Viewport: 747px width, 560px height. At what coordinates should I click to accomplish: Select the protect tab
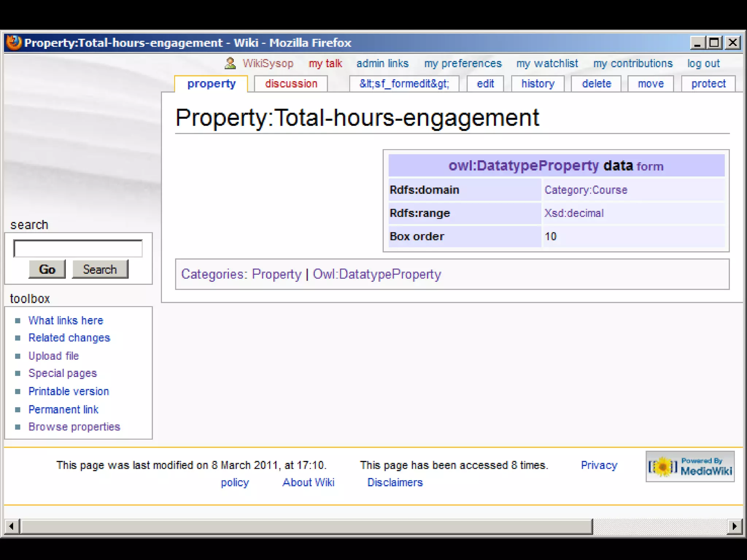(x=708, y=84)
